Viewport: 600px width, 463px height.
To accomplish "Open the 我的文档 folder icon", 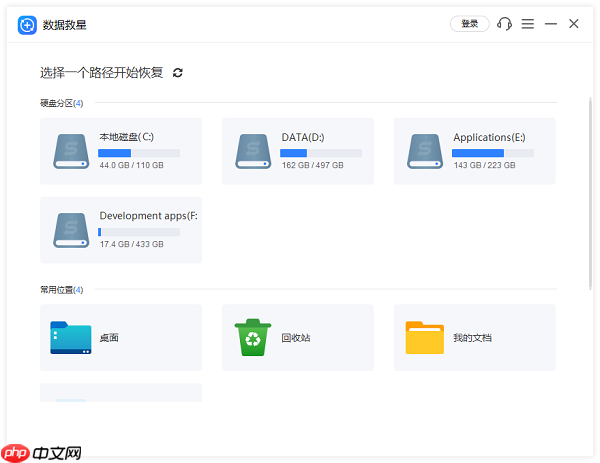I will (x=425, y=338).
